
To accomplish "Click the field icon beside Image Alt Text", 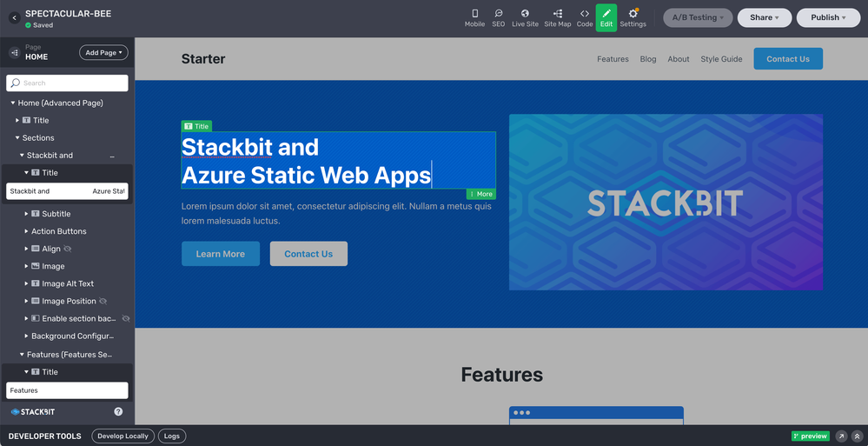I will (x=36, y=283).
